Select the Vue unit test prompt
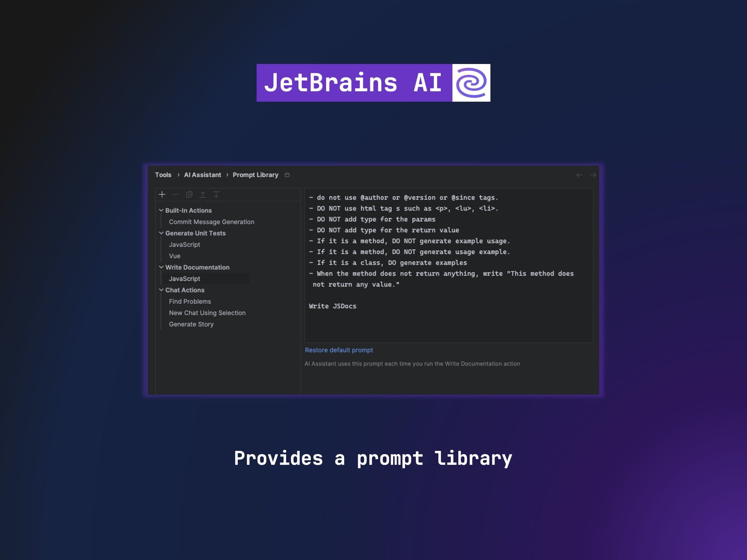747x560 pixels. (x=175, y=256)
